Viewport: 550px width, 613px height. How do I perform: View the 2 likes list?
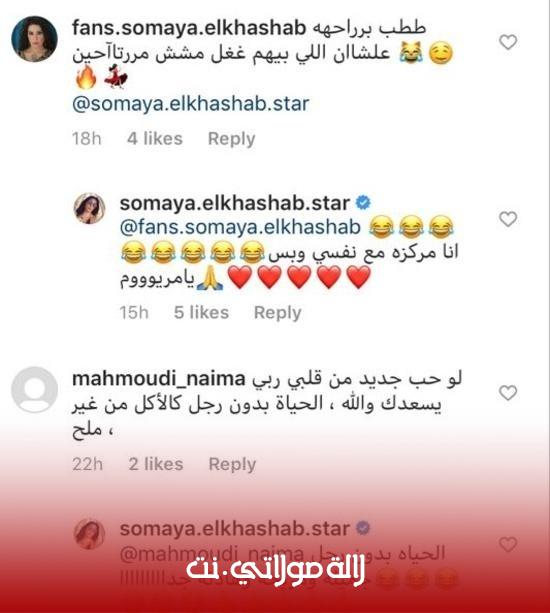click(156, 464)
